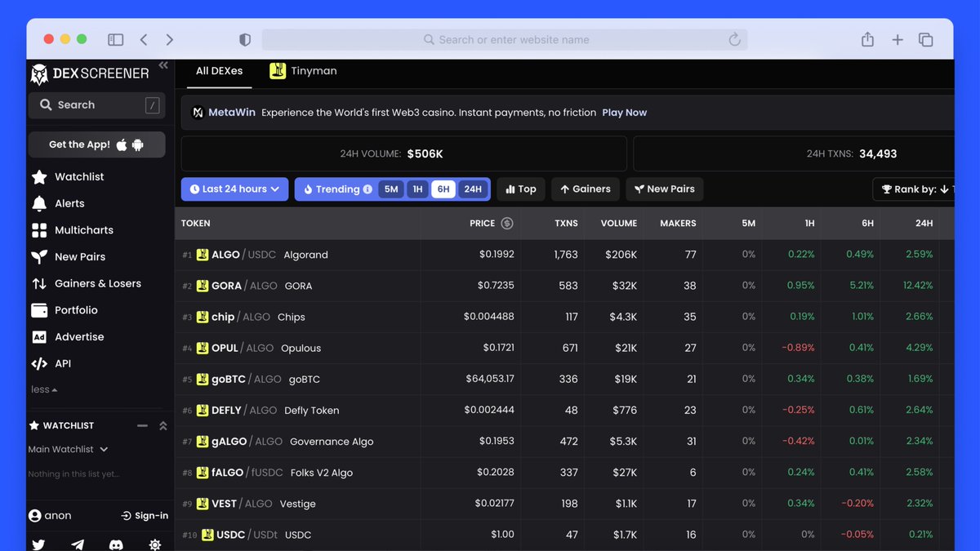The width and height of the screenshot is (980, 551).
Task: Click the browser address bar
Action: (x=505, y=39)
